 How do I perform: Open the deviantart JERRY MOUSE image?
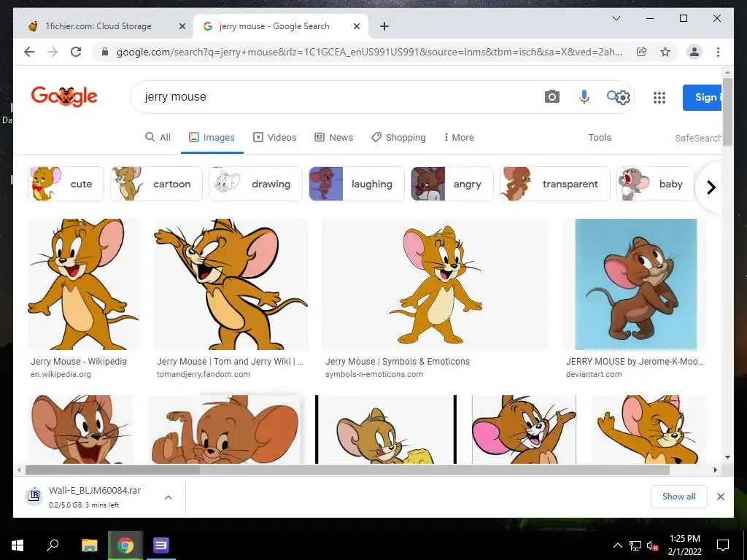click(x=635, y=284)
